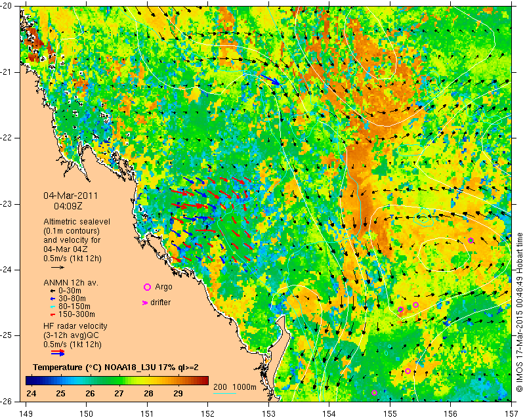Click the 0.5m/s (1kt 12h) text under HF radar legend
Viewport: 525px width, 420px height.
click(72, 345)
